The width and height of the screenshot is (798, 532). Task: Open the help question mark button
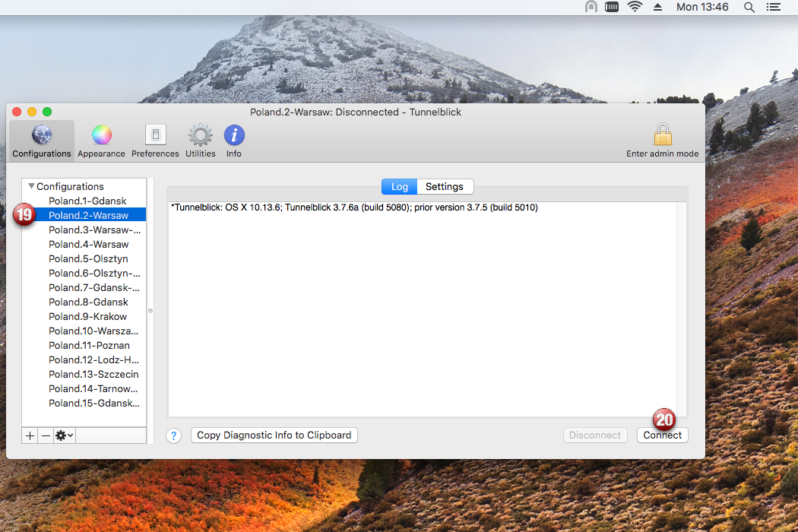[x=173, y=435]
